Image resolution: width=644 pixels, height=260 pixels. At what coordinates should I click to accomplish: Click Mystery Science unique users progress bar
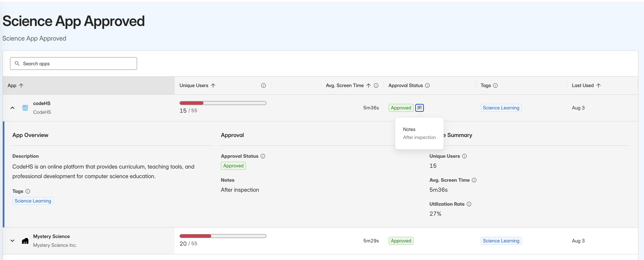(x=223, y=236)
